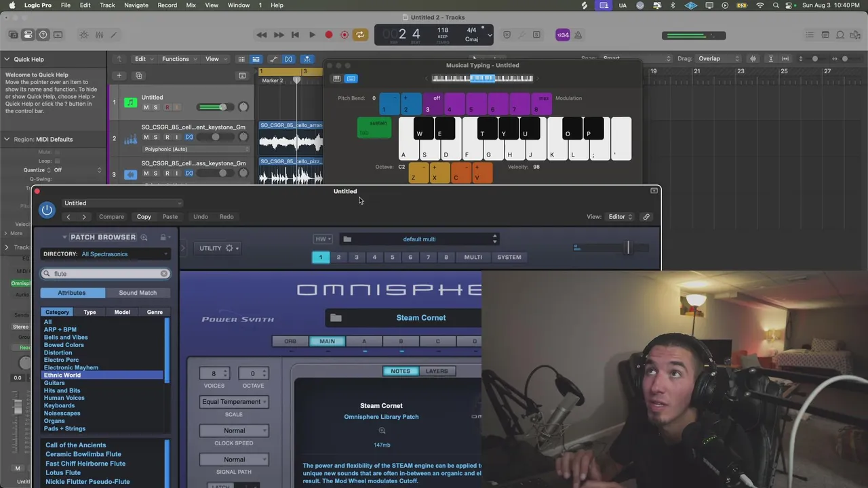868x488 pixels.
Task: Switch to Sound Match tab
Action: pos(138,293)
